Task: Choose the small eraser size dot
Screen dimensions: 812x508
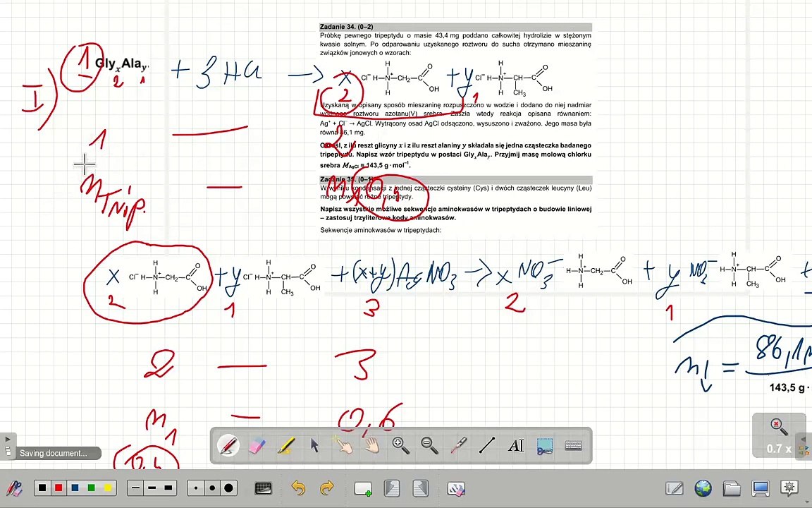Action: click(x=196, y=488)
